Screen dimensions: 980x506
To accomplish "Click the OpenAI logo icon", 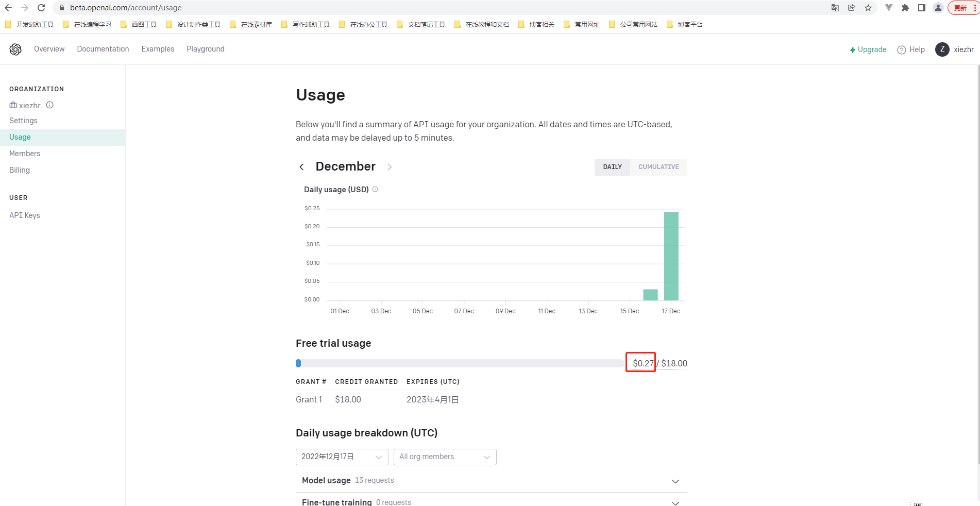I will pos(15,49).
